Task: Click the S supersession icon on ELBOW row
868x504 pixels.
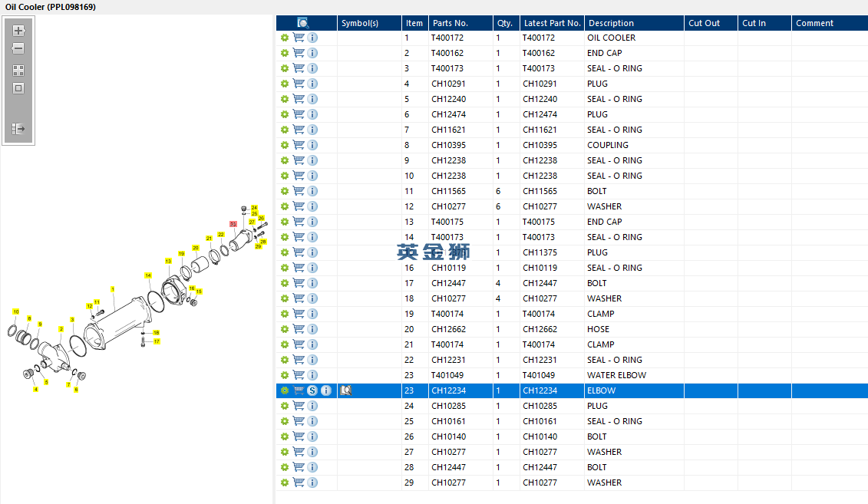Action: 312,390
